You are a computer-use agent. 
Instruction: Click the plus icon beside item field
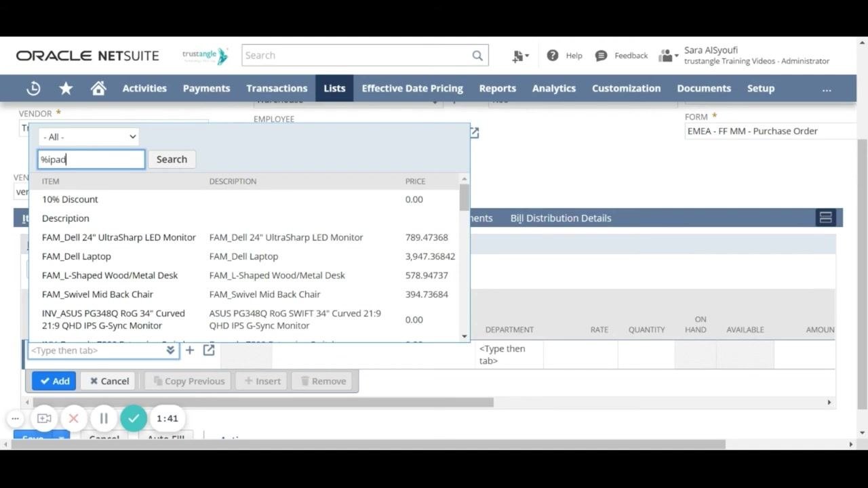(190, 350)
